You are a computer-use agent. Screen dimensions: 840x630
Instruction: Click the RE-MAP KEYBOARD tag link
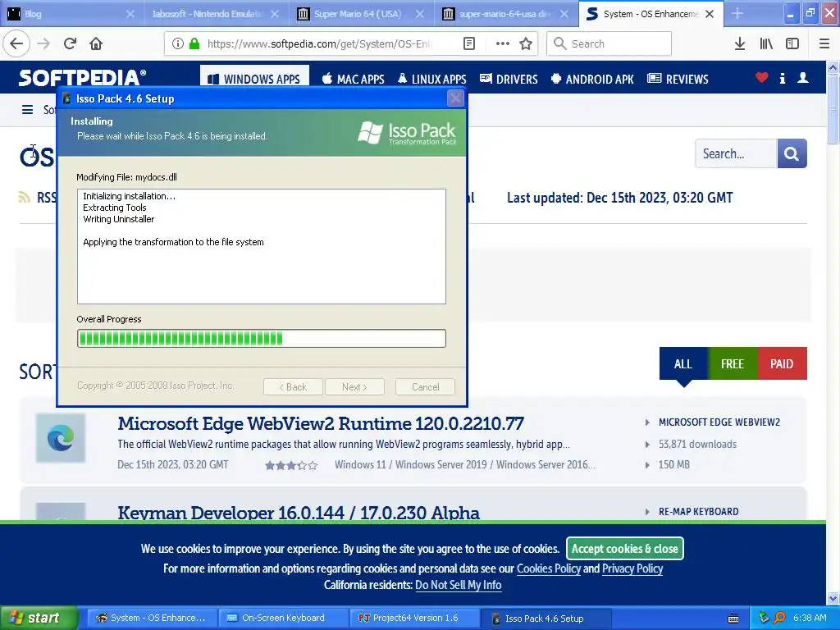pyautogui.click(x=699, y=512)
